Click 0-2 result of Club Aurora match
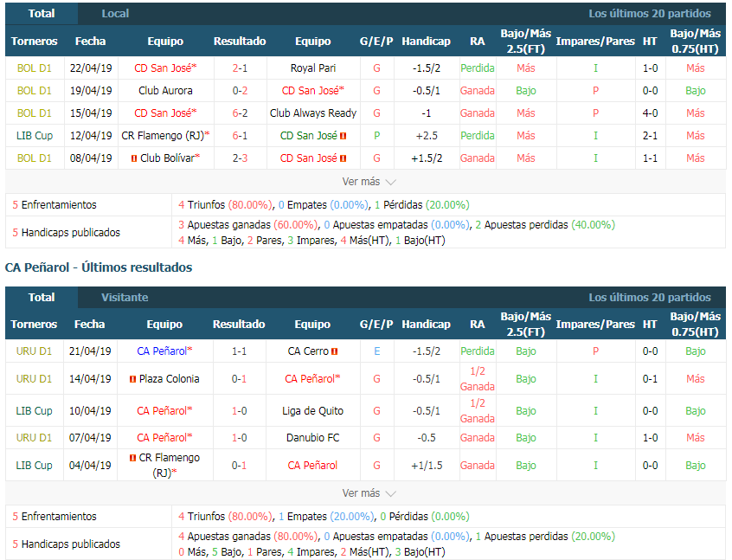This screenshot has width=732, height=560. (x=240, y=91)
